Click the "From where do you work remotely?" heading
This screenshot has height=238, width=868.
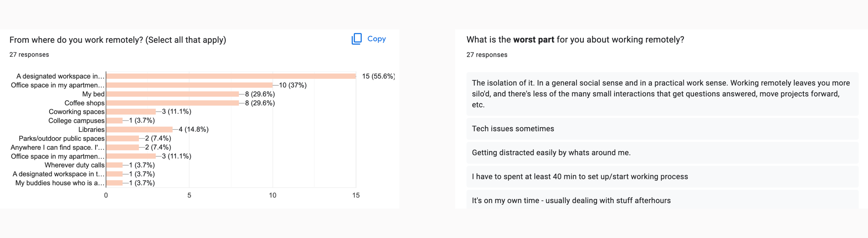118,40
